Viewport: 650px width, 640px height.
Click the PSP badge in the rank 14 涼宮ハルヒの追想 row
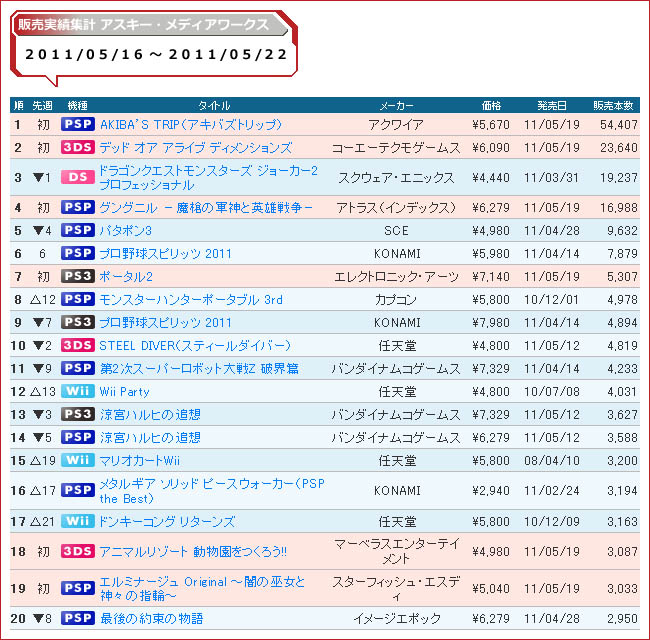[x=78, y=437]
